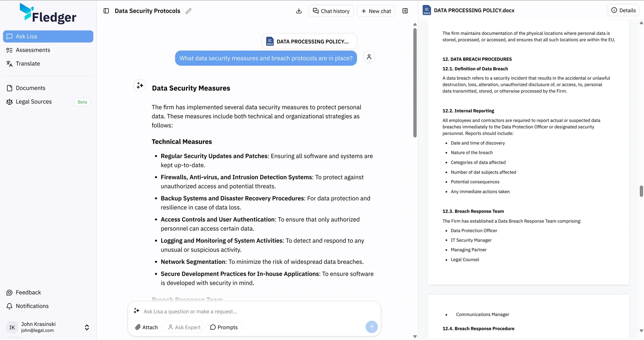644x340 pixels.
Task: Click 12. DATA BREACH PROCEDURES heading
Action: pos(477,59)
